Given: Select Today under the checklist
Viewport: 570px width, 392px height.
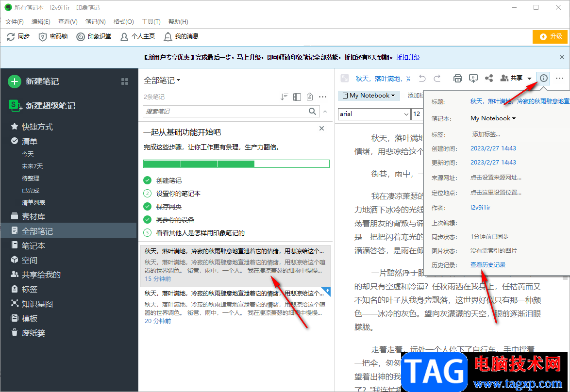Looking at the screenshot, I should pyautogui.click(x=28, y=154).
